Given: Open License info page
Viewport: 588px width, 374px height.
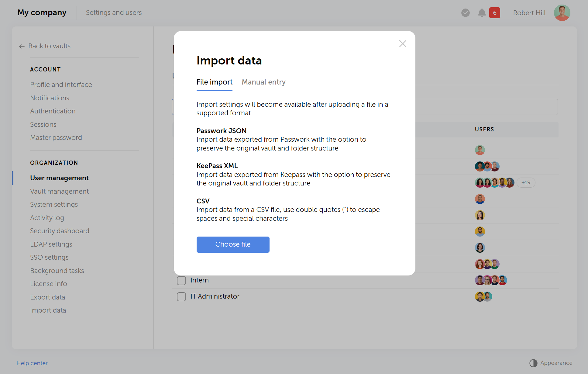Looking at the screenshot, I should [49, 284].
